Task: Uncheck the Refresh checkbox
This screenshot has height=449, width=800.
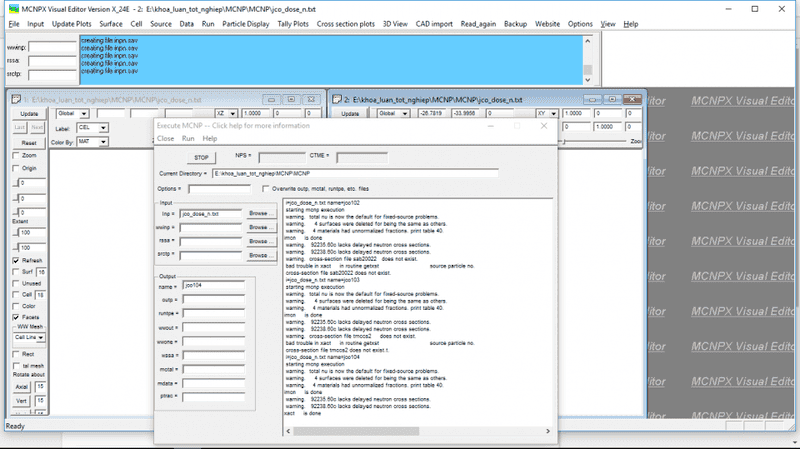Action: tap(15, 260)
